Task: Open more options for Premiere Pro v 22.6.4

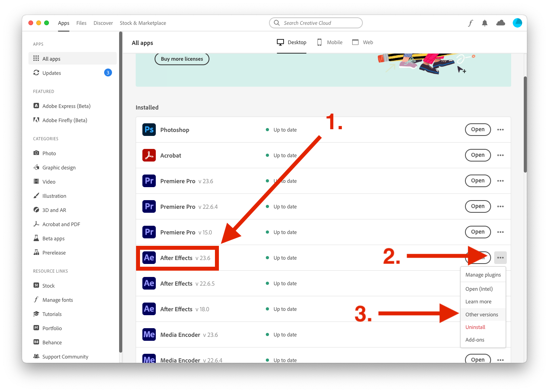Action: coord(500,206)
